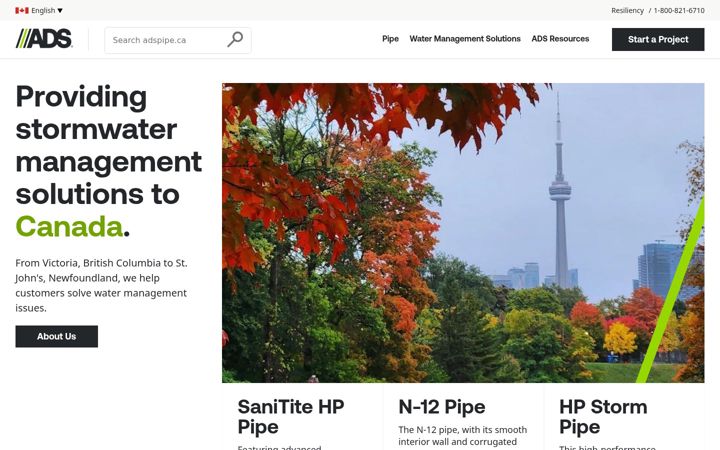The width and height of the screenshot is (720, 450).
Task: Focus the Search adspipe.ca field
Action: pos(178,40)
